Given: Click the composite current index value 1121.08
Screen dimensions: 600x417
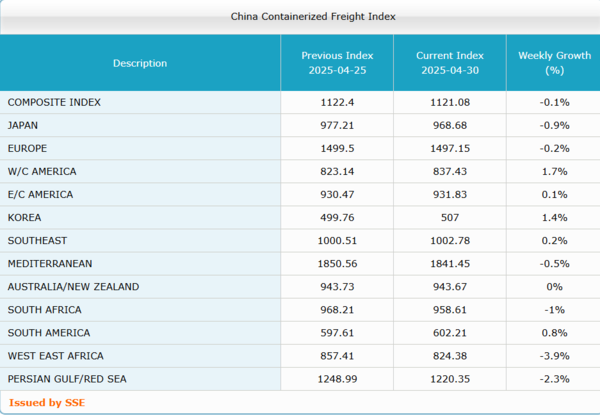Looking at the screenshot, I should [x=450, y=102].
